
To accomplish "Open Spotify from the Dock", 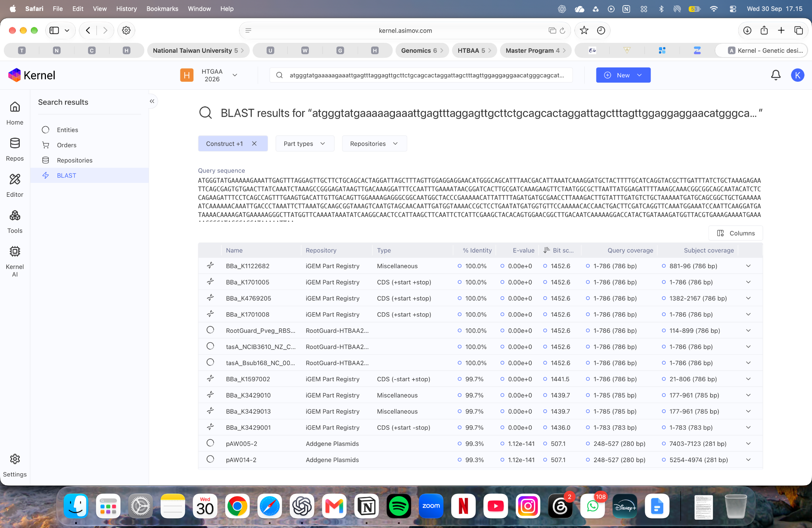I will click(398, 506).
